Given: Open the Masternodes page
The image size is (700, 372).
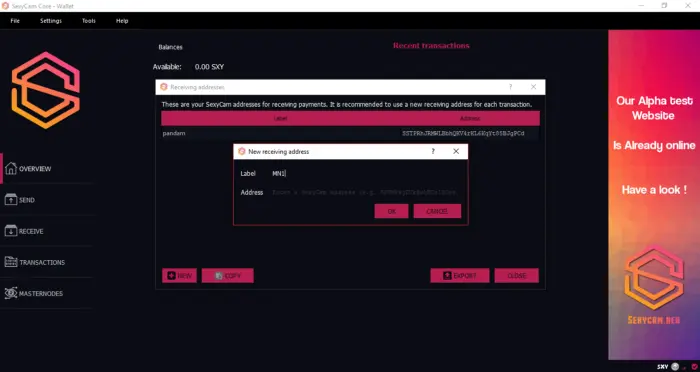Looking at the screenshot, I should pos(33,293).
